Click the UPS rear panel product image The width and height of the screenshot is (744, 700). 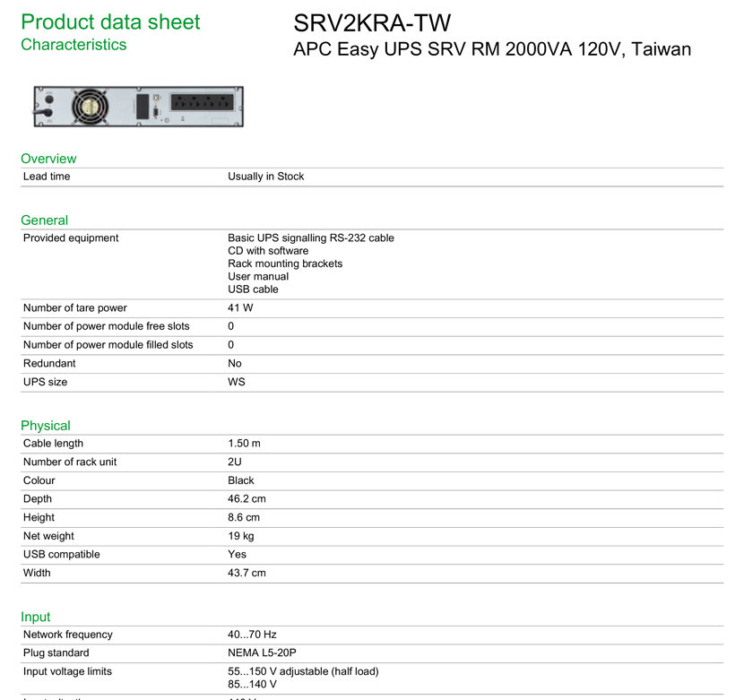(x=137, y=107)
